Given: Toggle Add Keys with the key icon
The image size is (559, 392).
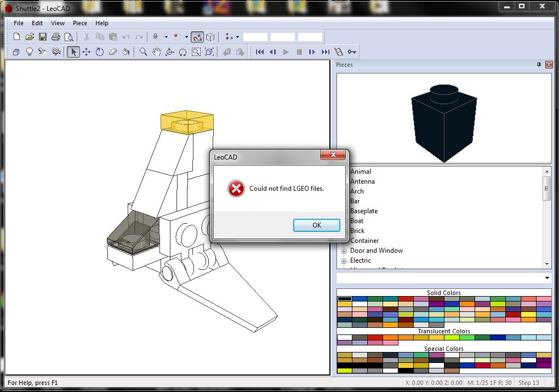Looking at the screenshot, I should (352, 52).
